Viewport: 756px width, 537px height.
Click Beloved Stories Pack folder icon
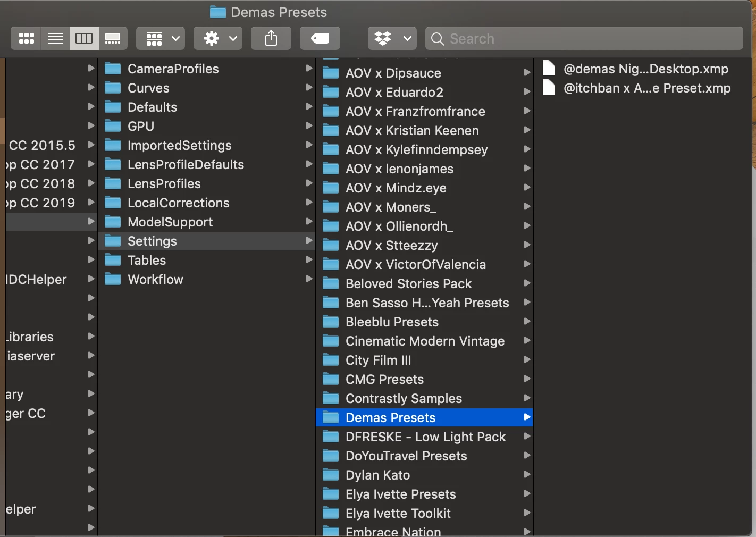click(x=331, y=283)
